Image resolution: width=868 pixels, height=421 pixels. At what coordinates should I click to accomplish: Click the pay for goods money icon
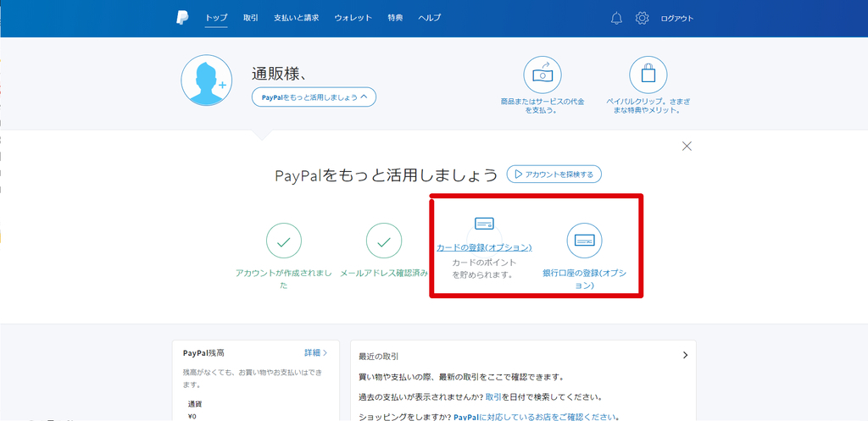tap(542, 75)
